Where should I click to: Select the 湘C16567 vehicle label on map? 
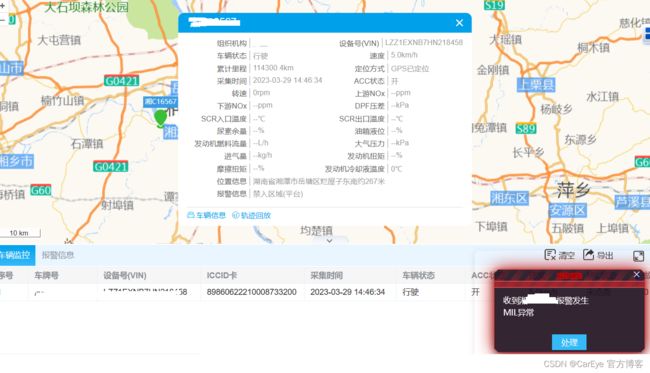[x=160, y=102]
